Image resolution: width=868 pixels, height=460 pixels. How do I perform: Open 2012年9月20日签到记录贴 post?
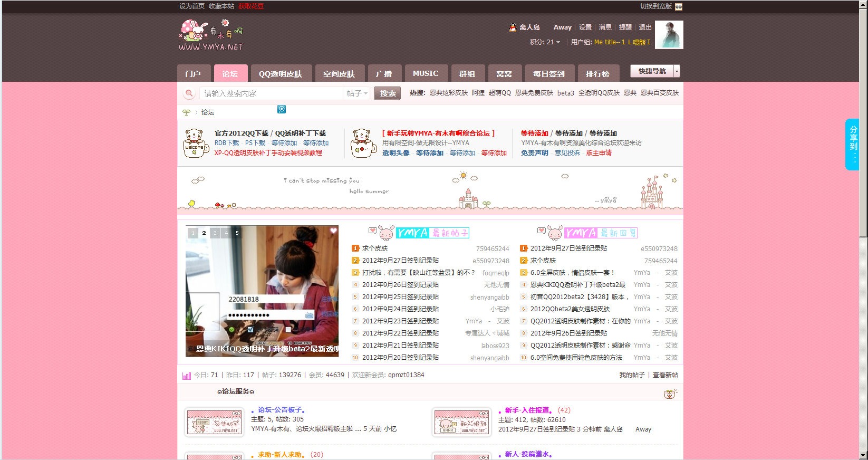pos(400,358)
